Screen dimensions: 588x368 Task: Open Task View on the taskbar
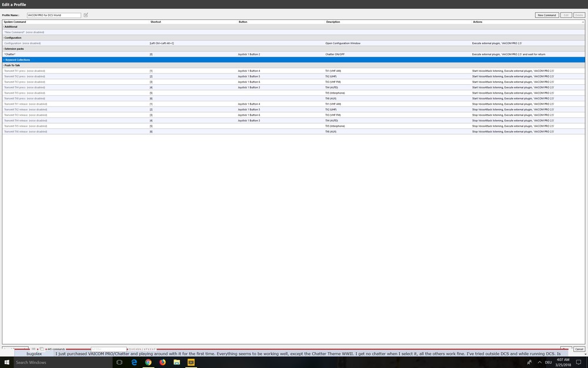(119, 362)
